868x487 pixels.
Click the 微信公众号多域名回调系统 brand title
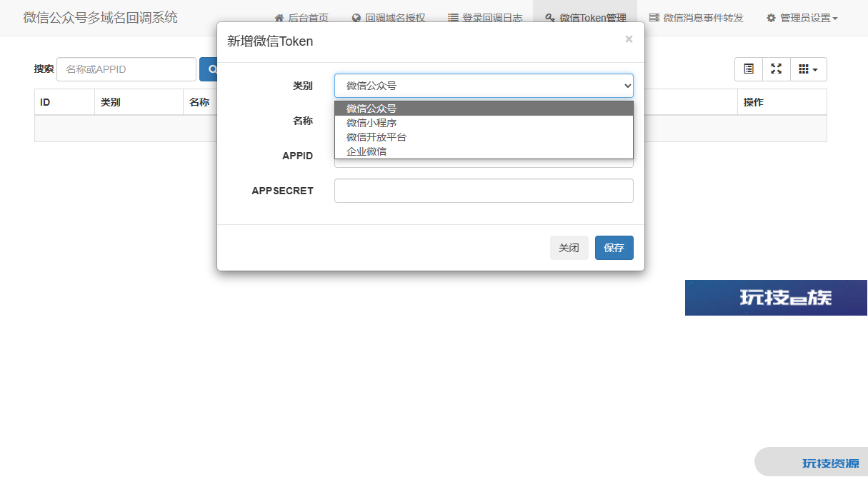[x=101, y=18]
